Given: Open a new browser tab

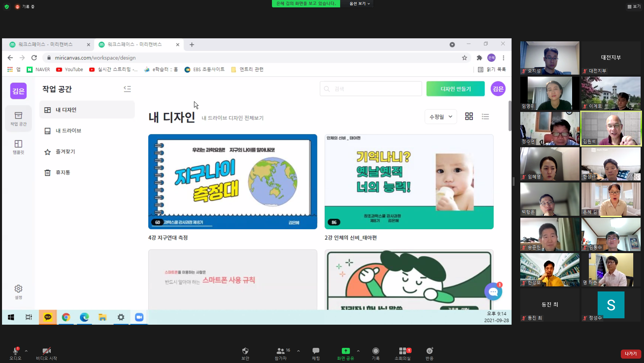Looking at the screenshot, I should click(x=192, y=44).
